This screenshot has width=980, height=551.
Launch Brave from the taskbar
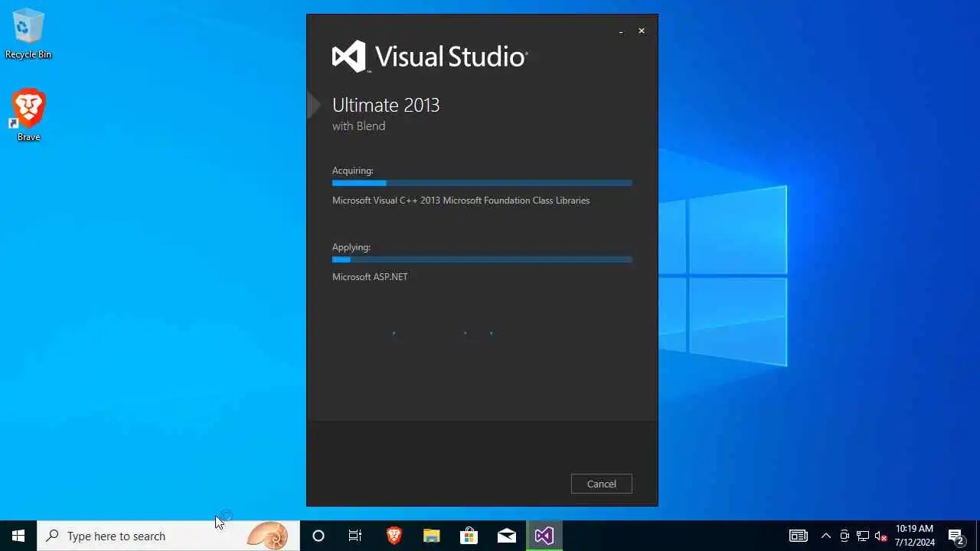pyautogui.click(x=394, y=536)
